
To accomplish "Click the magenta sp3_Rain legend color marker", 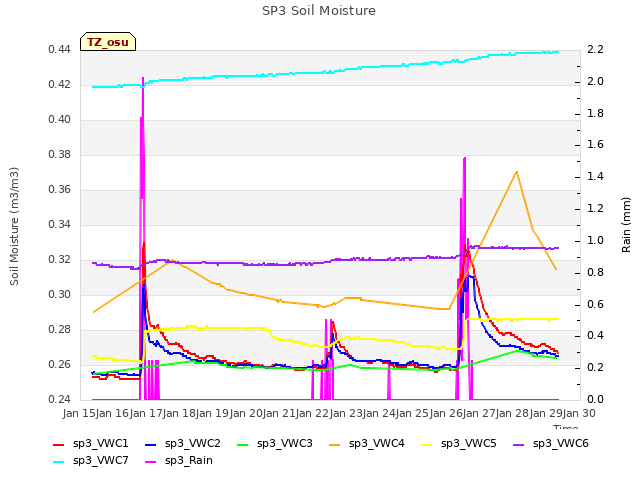I will 151,462.
